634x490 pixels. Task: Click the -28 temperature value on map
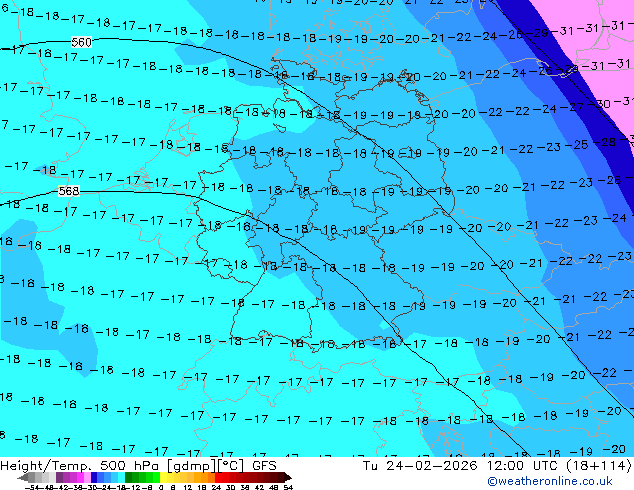coord(605,142)
